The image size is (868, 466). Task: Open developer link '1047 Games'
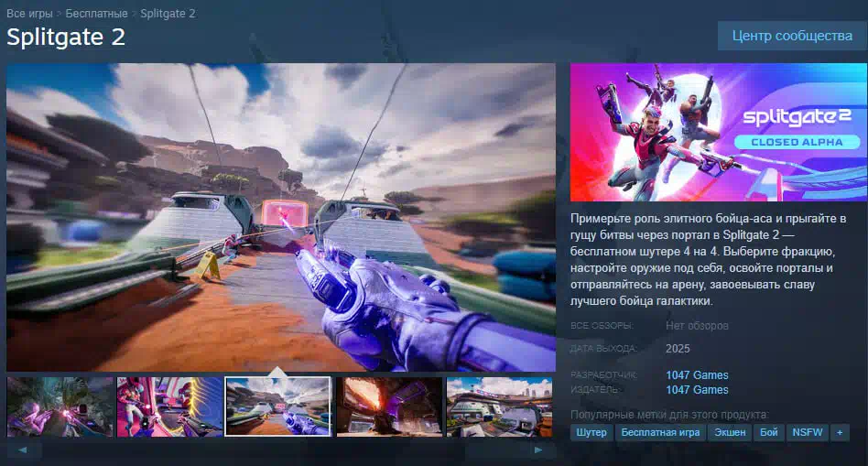(697, 375)
